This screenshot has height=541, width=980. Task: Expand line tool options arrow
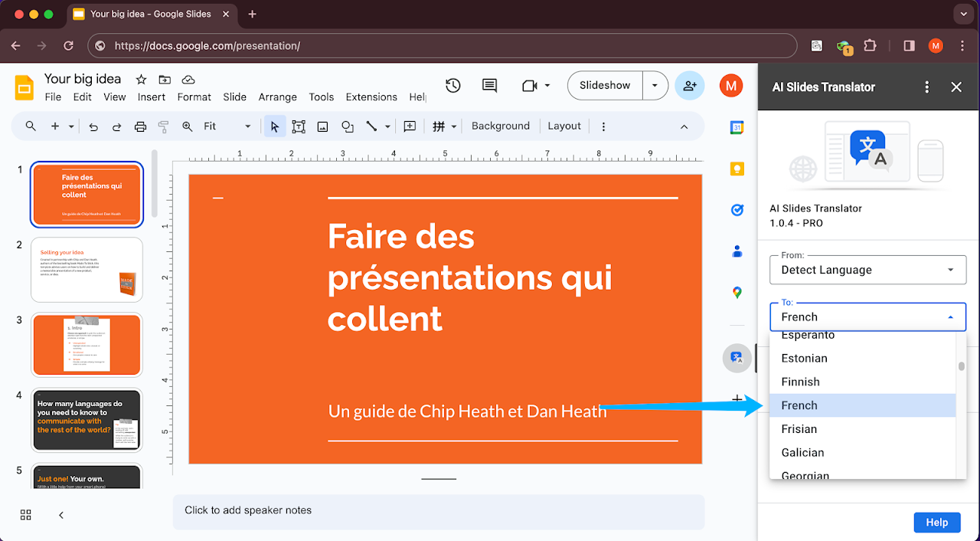pyautogui.click(x=387, y=126)
